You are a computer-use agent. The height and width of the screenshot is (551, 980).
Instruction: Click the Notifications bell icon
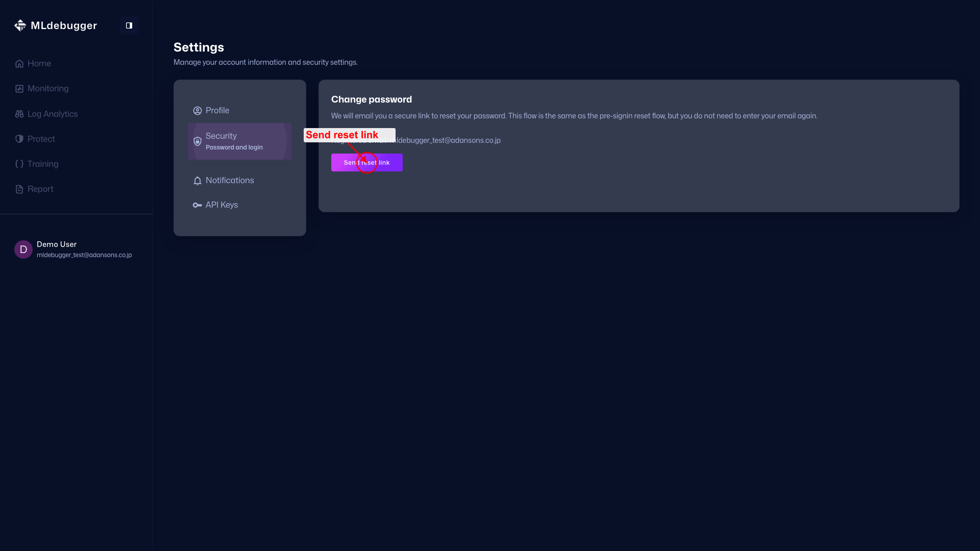[198, 181]
